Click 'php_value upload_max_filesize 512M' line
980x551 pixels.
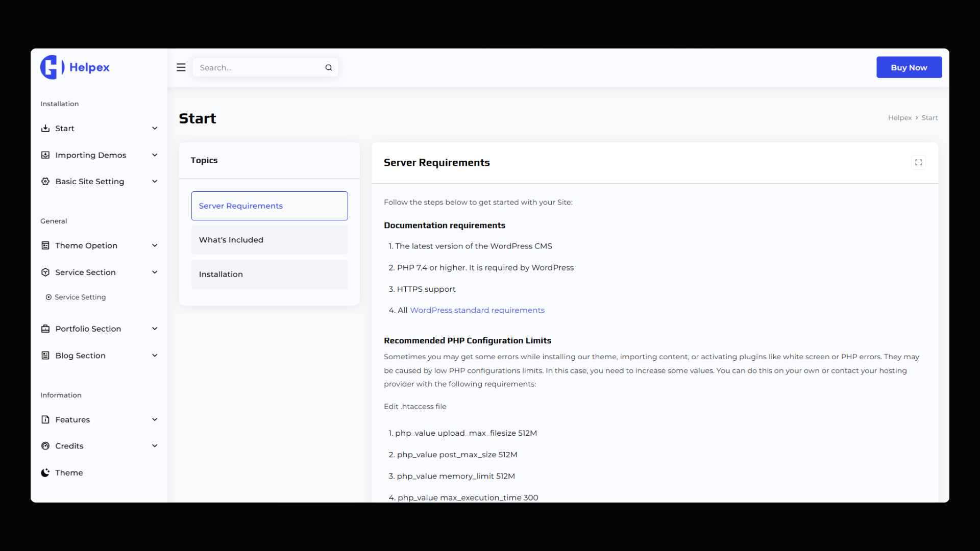tap(465, 433)
